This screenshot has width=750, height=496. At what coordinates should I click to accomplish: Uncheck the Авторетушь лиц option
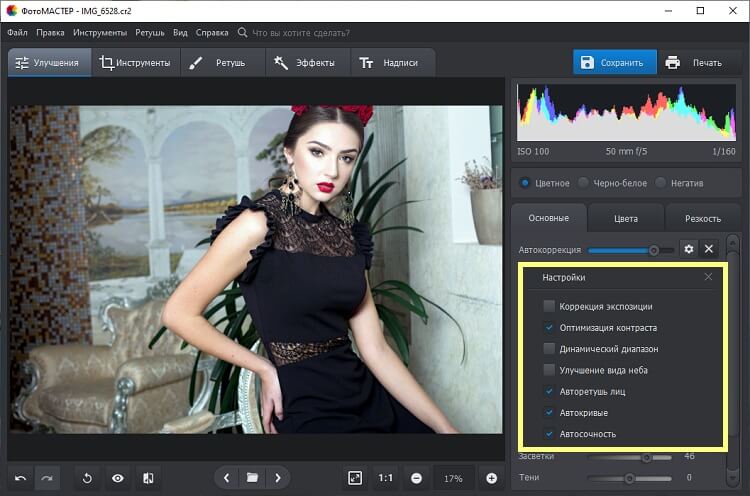point(549,392)
